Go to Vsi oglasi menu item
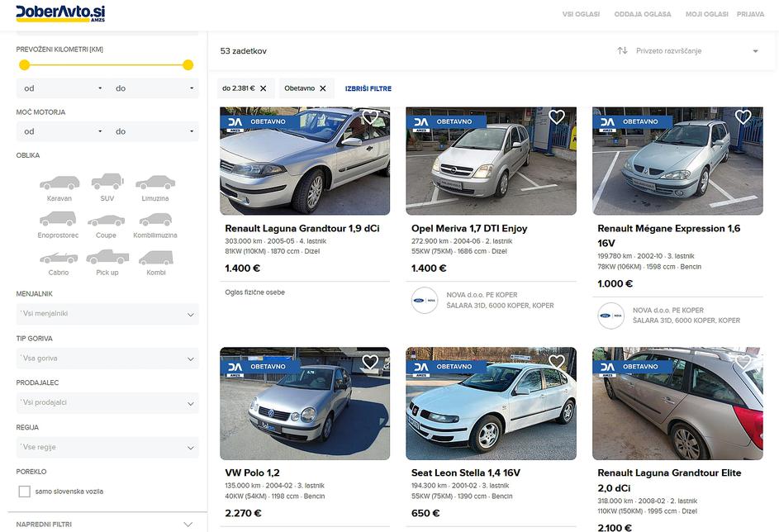Viewport: 779px width, 532px height. (580, 14)
